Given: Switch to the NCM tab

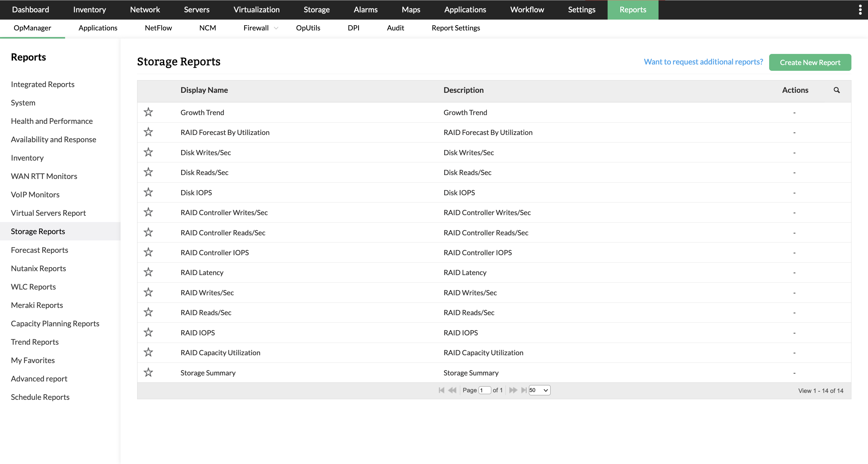Looking at the screenshot, I should (207, 28).
